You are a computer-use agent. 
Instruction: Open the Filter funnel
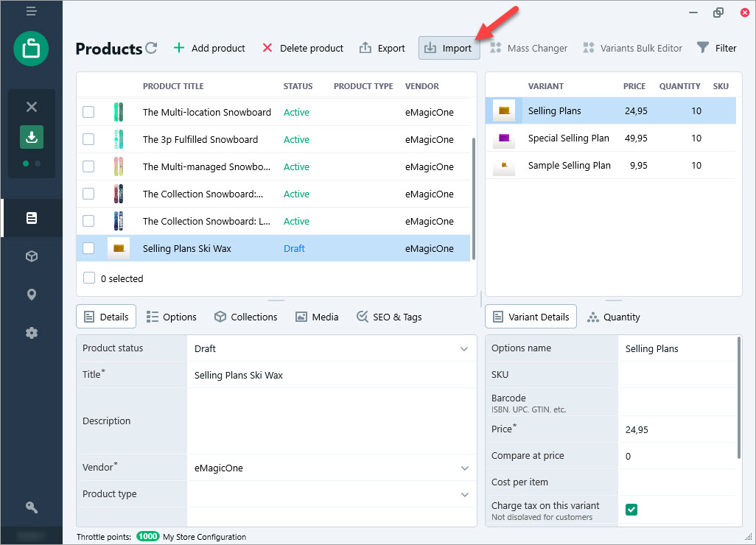(717, 48)
